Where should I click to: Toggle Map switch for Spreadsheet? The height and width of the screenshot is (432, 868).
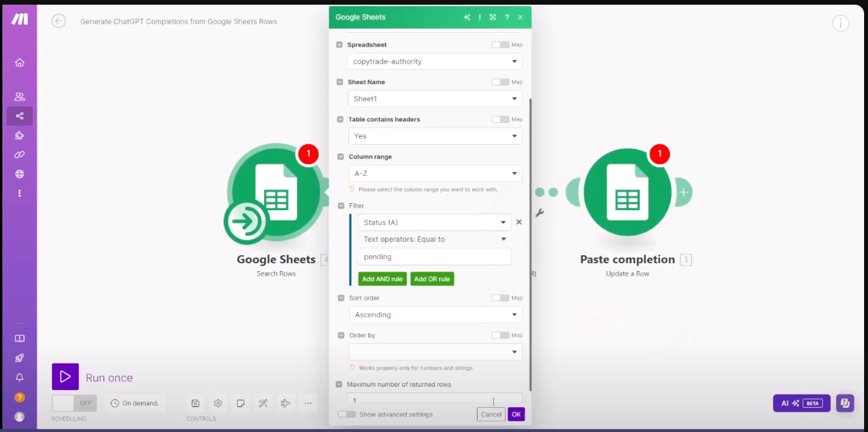click(x=500, y=45)
